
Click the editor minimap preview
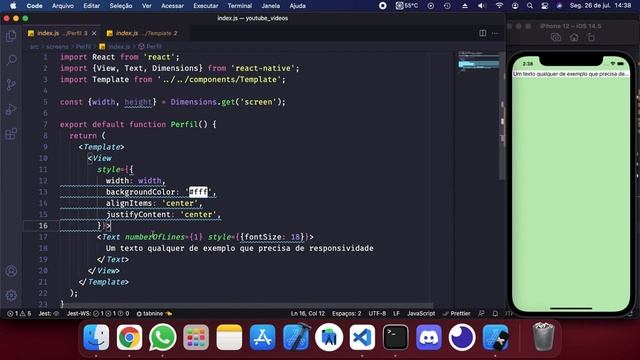point(478,61)
